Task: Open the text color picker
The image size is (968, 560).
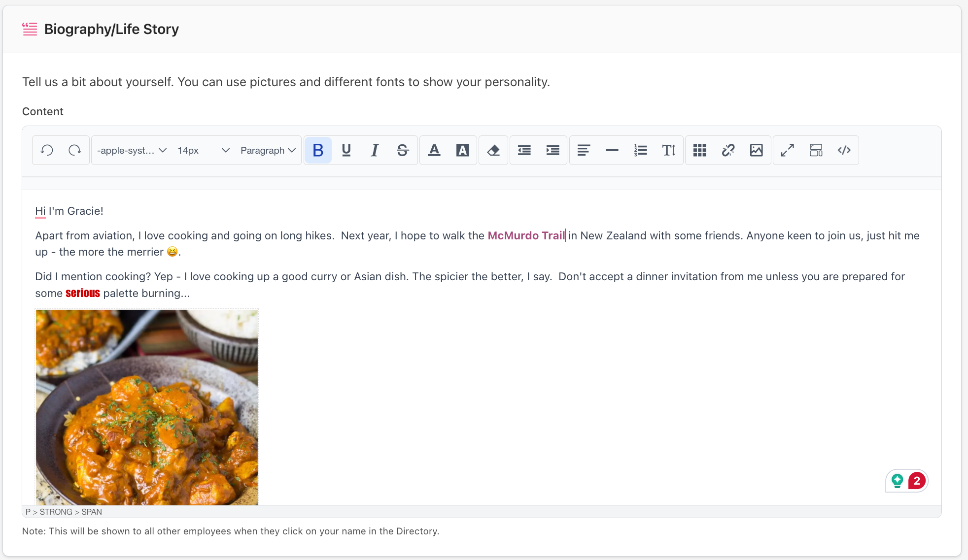Action: 434,150
